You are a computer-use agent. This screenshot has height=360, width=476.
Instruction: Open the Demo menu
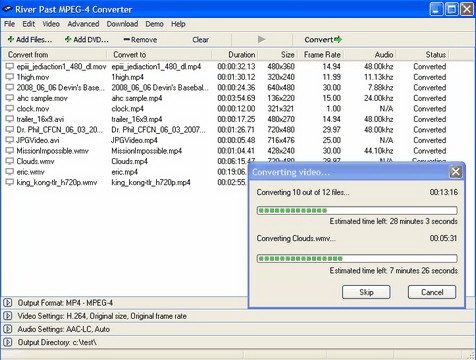[154, 24]
